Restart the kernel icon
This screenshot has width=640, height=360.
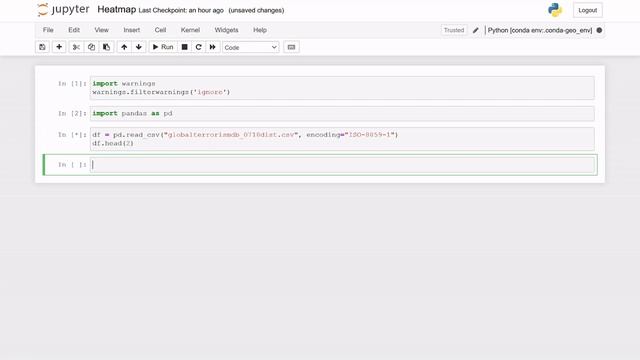(x=198, y=47)
